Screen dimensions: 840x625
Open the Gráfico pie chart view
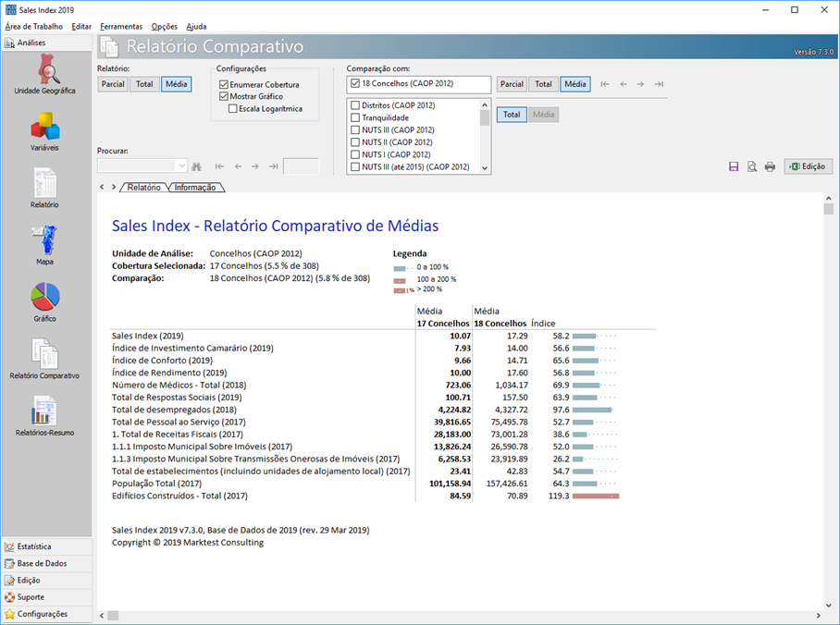[44, 300]
